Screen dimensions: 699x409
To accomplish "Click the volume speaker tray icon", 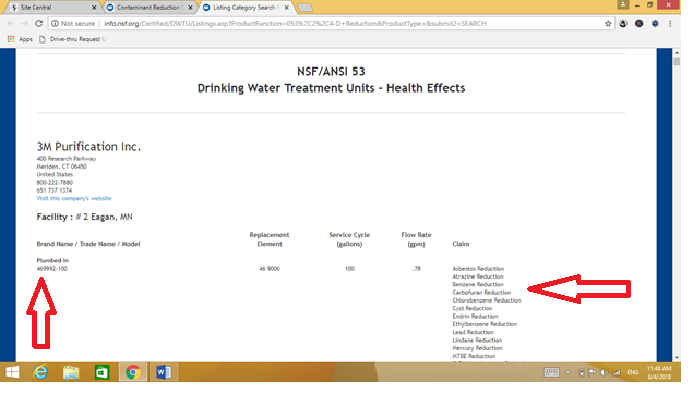I will [x=604, y=372].
